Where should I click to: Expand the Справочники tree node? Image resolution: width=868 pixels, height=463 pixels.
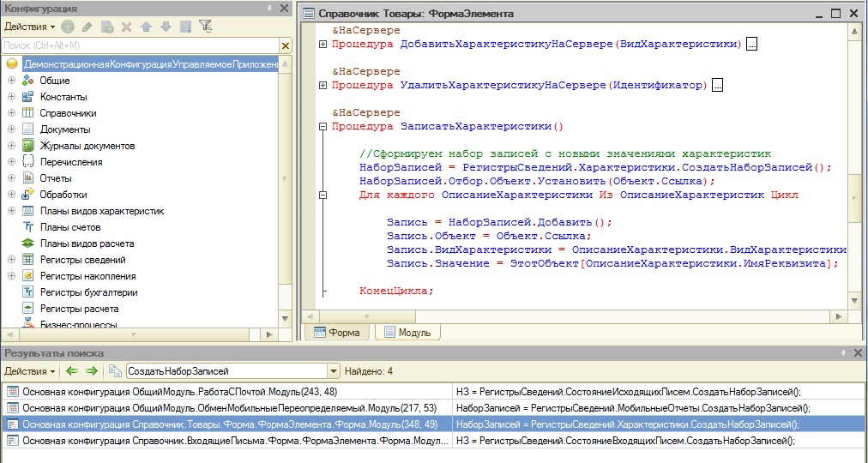tap(12, 113)
